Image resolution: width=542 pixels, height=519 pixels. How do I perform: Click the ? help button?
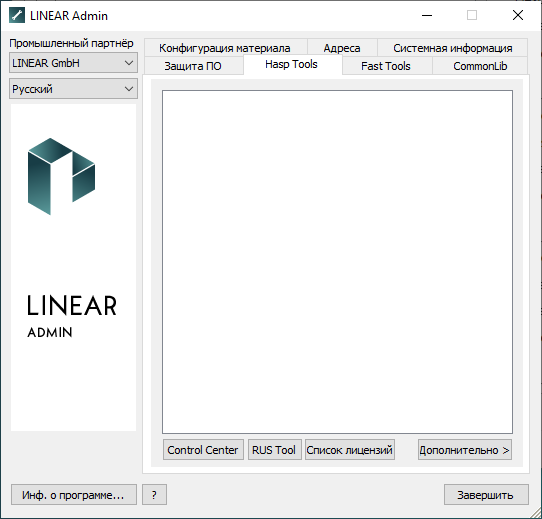pos(154,495)
